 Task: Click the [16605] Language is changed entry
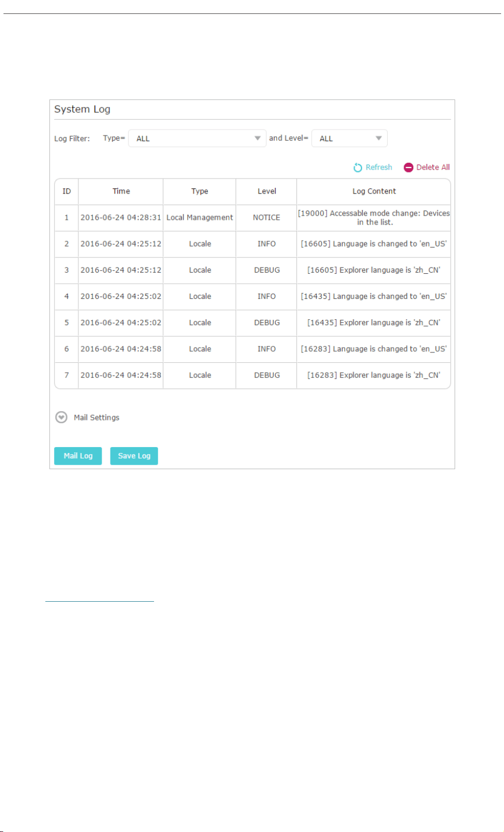coord(374,244)
